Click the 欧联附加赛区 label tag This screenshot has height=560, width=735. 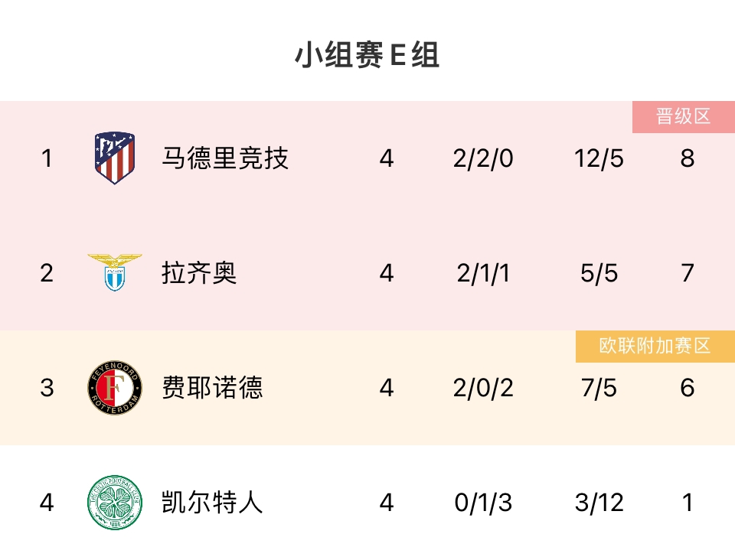(655, 346)
